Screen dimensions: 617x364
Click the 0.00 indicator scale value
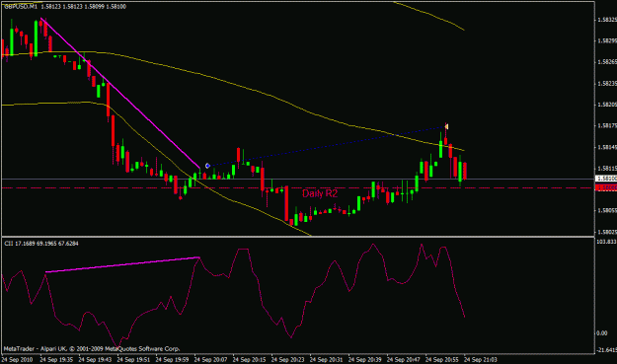(602, 333)
